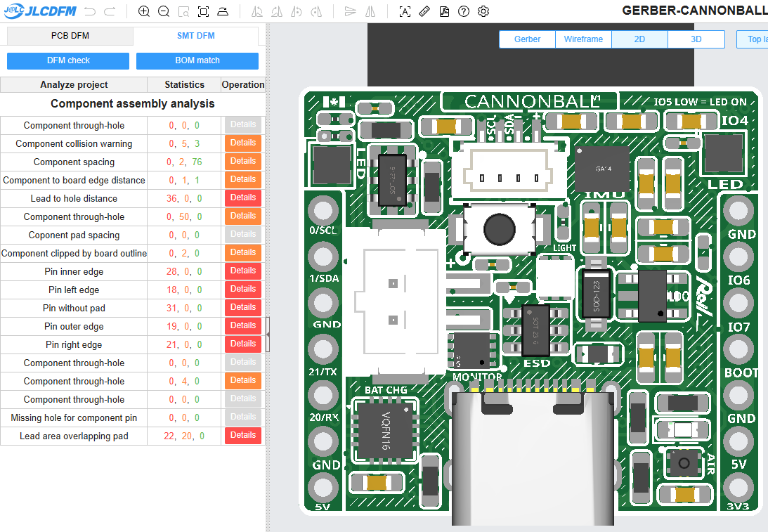Select the Pin without pad label
The image size is (768, 532).
tap(74, 308)
